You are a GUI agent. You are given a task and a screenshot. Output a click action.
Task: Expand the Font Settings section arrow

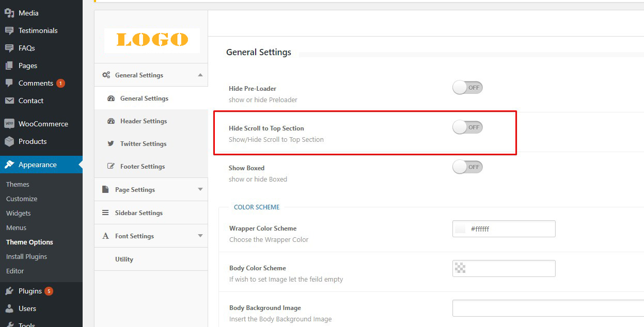pyautogui.click(x=200, y=236)
